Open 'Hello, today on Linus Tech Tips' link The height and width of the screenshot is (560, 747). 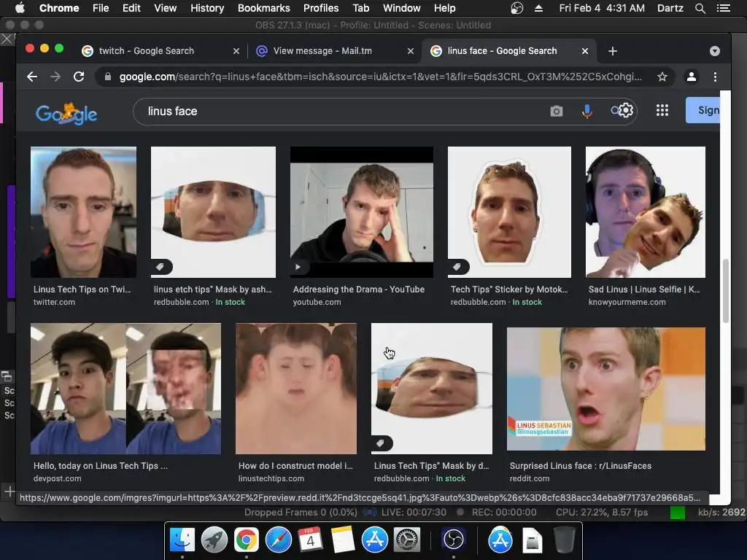tap(101, 466)
